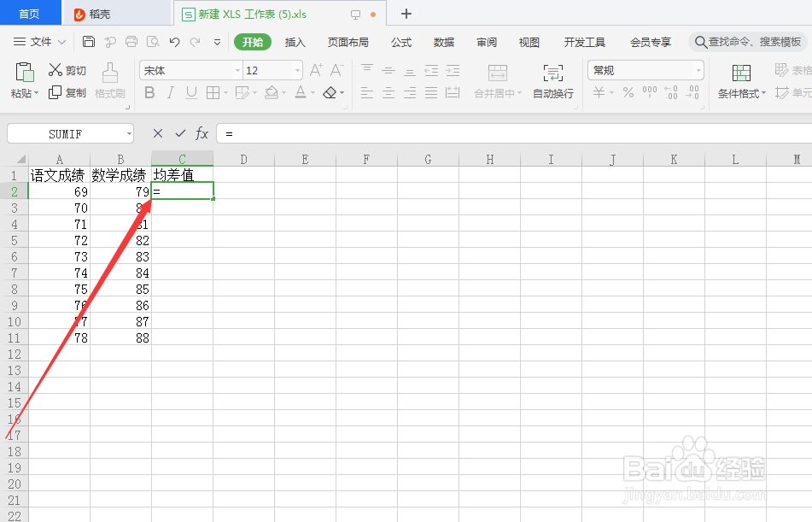Open the 开发工具 tab
This screenshot has height=522, width=812.
pyautogui.click(x=585, y=42)
